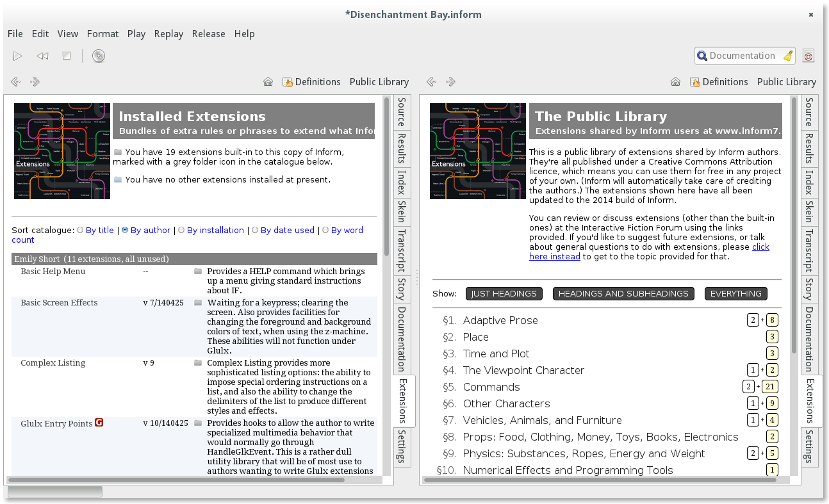Click the forward navigation arrow on the right pane

(x=450, y=81)
